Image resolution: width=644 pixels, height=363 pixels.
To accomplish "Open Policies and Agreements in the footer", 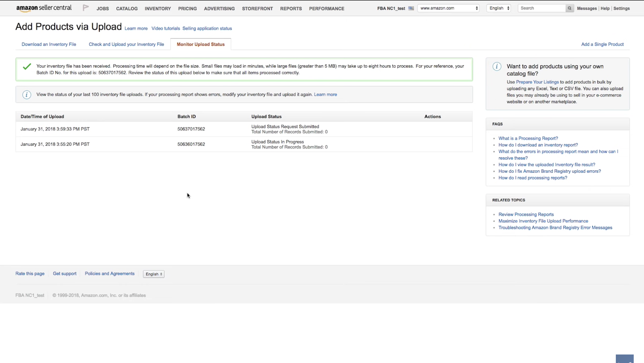I will tap(110, 274).
